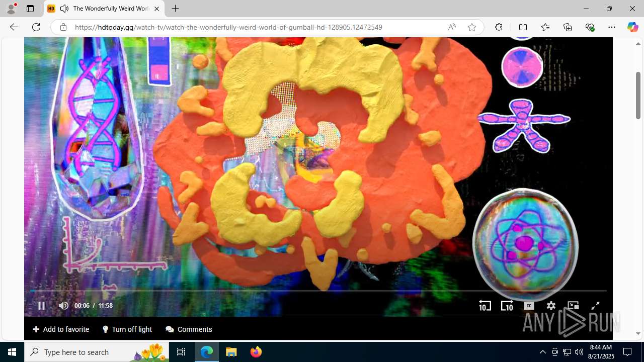Open network status in system tray
Viewport: 644px width, 362px height.
tap(567, 352)
